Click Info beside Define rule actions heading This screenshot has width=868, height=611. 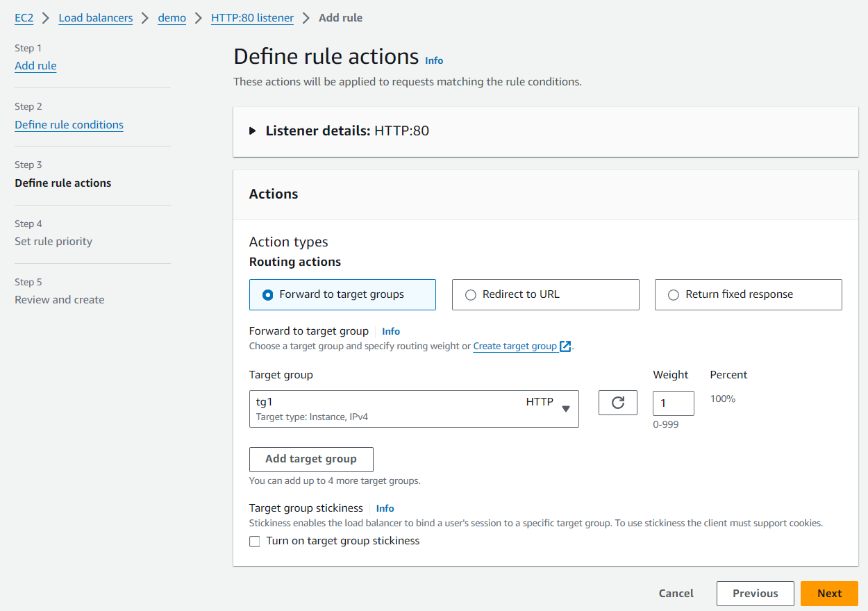pyautogui.click(x=434, y=60)
